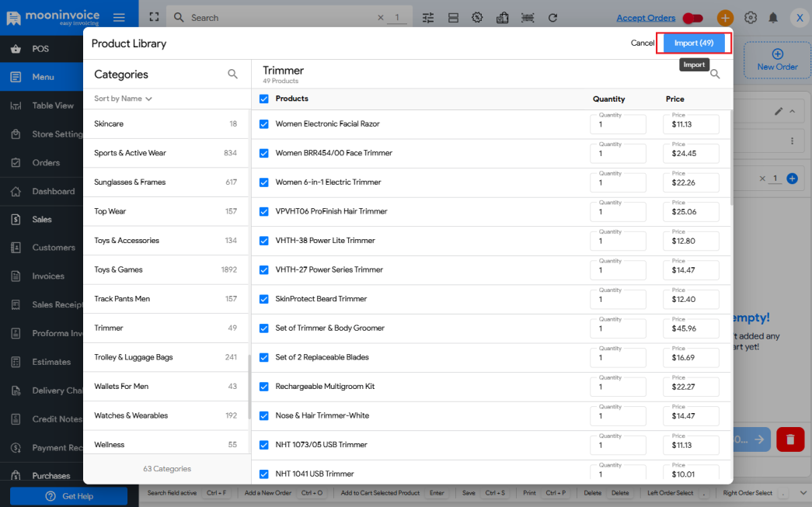Viewport: 812px width, 507px height.
Task: Click the orange plus add button
Action: pos(725,17)
